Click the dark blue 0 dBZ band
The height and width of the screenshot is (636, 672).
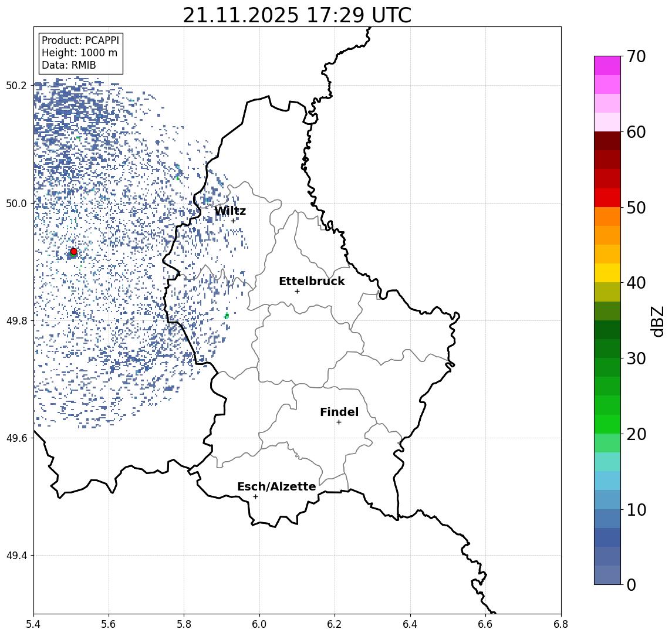pyautogui.click(x=607, y=575)
